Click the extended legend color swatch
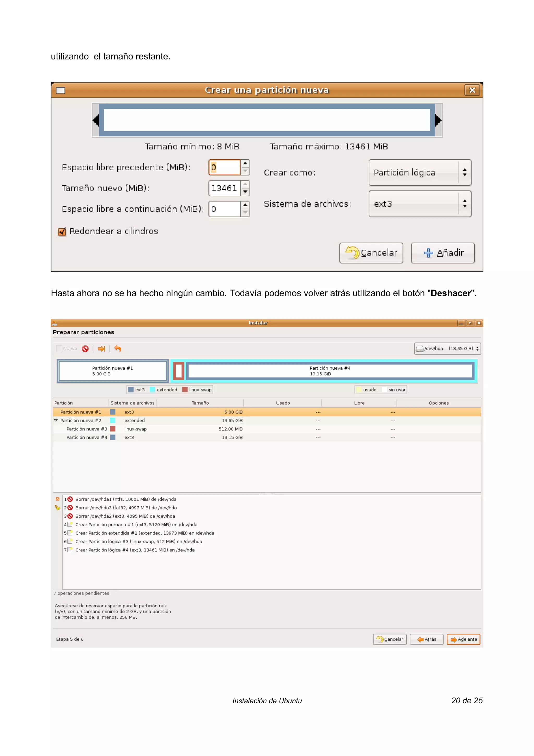 153,390
